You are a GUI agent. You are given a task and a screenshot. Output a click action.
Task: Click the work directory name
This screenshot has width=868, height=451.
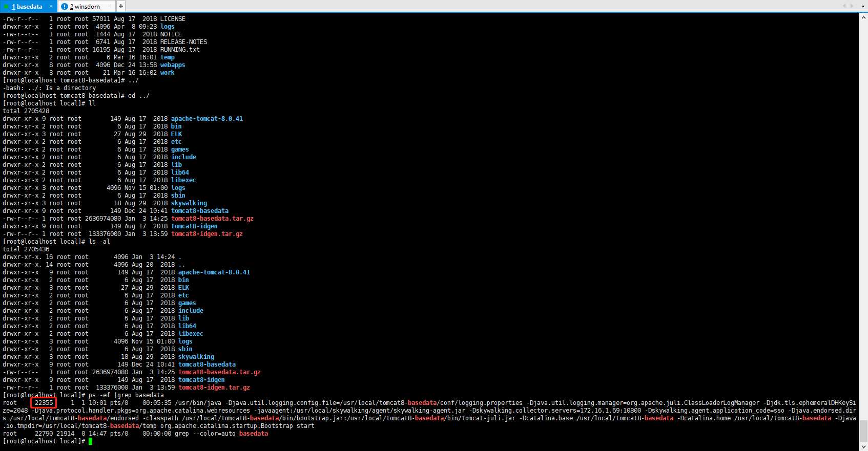(167, 73)
